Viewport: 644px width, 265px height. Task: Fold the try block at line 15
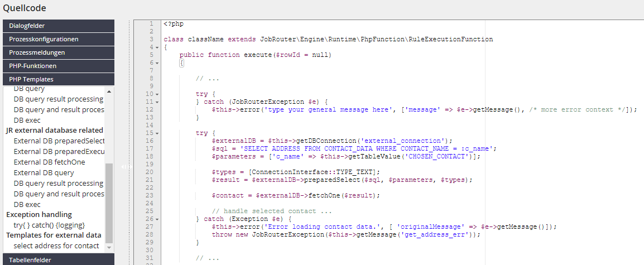[x=158, y=133]
